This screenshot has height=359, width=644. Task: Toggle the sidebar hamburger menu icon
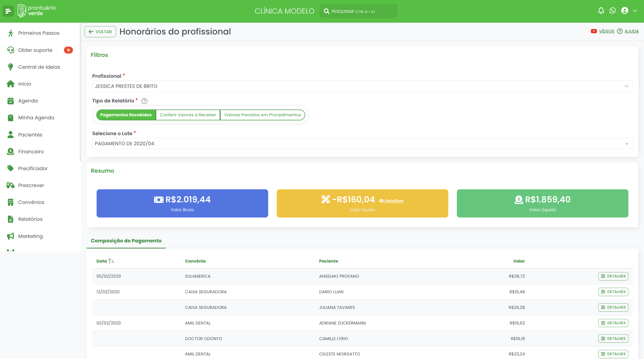(x=8, y=11)
